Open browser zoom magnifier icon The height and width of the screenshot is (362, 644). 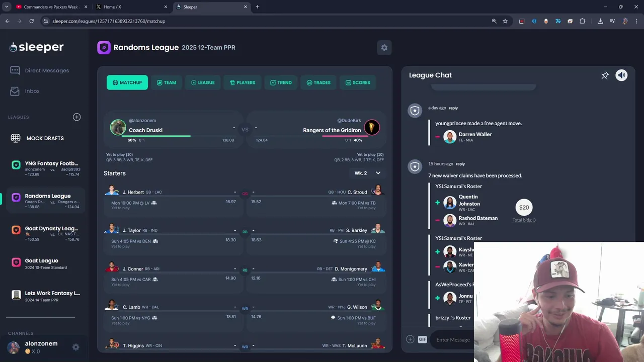coord(494,21)
